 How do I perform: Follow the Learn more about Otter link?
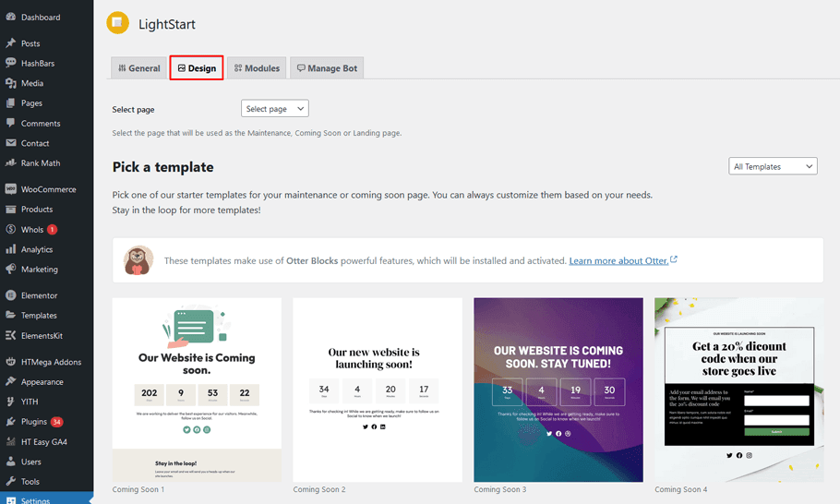point(618,261)
